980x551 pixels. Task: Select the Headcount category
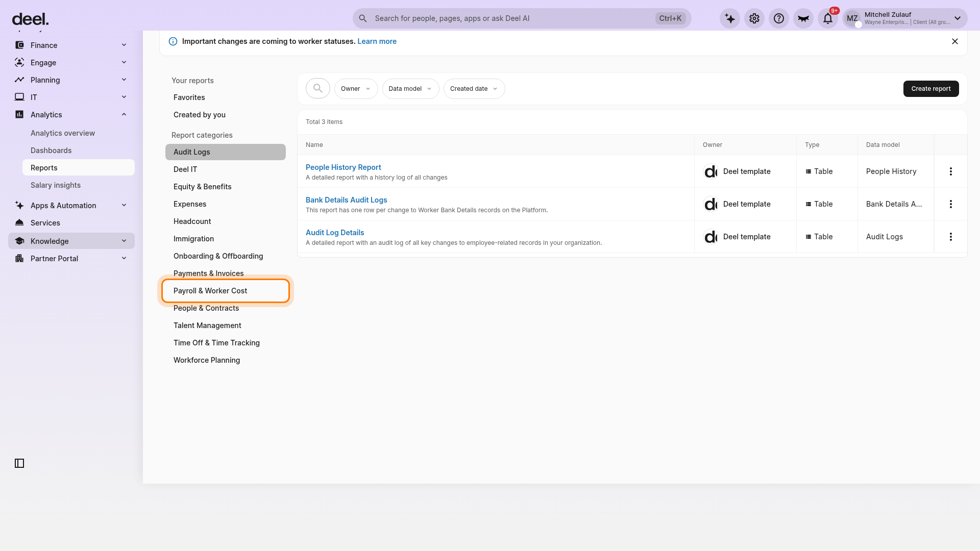[226, 221]
